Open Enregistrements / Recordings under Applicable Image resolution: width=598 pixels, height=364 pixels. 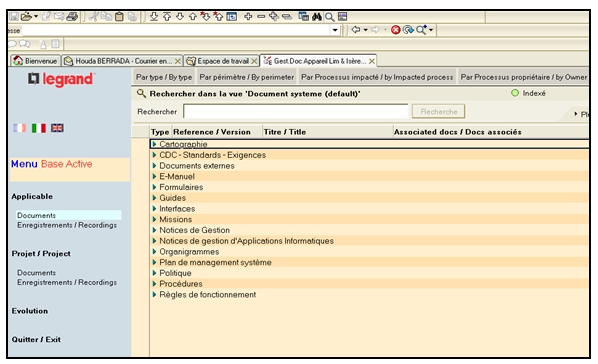(67, 225)
